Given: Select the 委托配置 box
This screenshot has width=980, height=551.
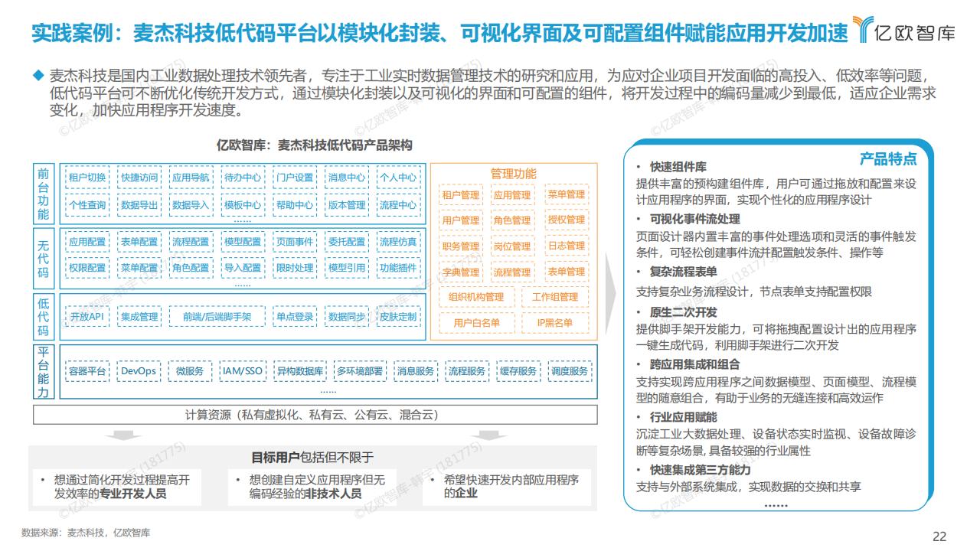Looking at the screenshot, I should [x=347, y=242].
